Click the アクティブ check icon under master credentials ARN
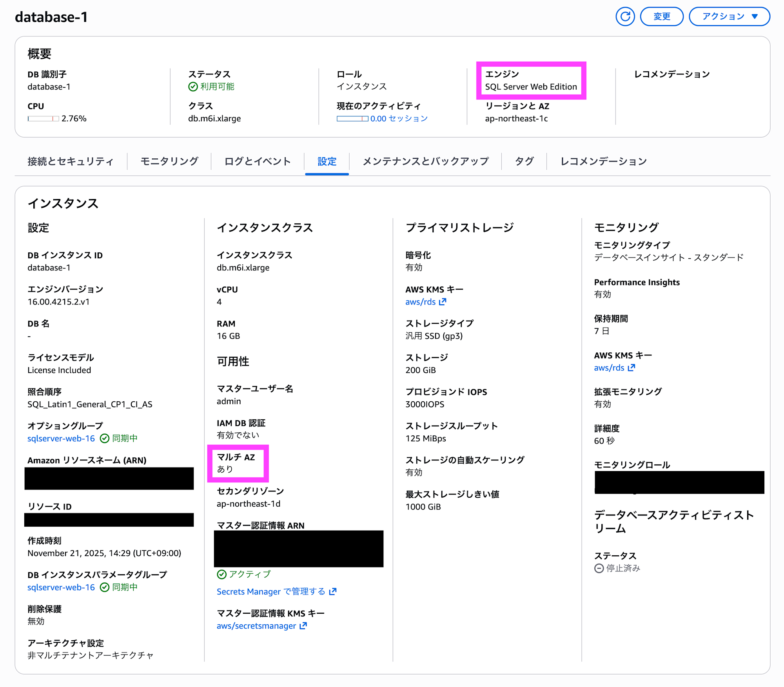The width and height of the screenshot is (784, 687). [222, 575]
